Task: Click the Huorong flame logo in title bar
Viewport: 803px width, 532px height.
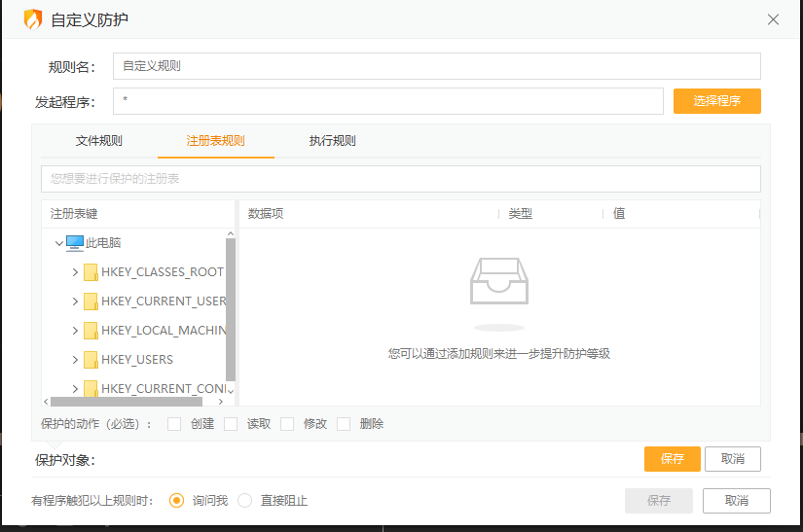Action: [33, 19]
